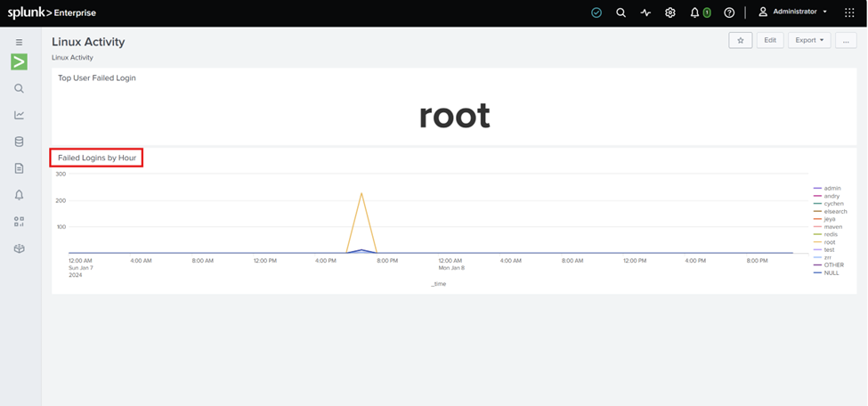Toggle the redis legend entry

(x=825, y=234)
